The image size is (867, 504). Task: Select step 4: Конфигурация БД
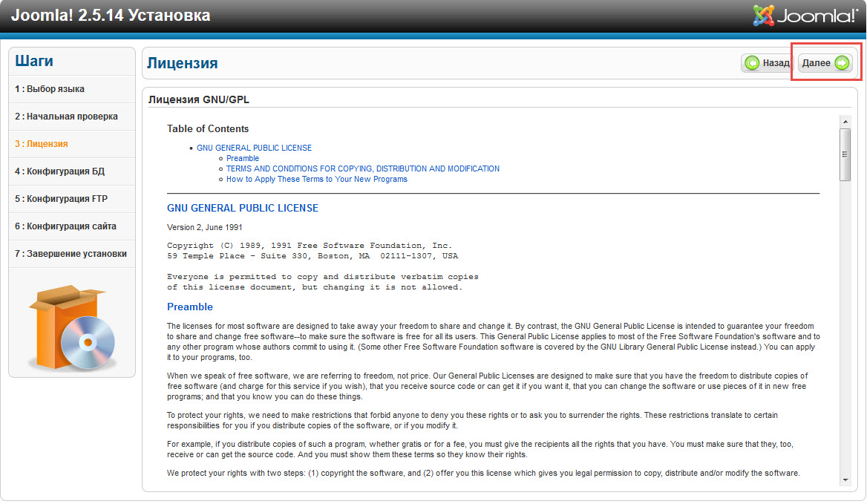pyautogui.click(x=72, y=171)
